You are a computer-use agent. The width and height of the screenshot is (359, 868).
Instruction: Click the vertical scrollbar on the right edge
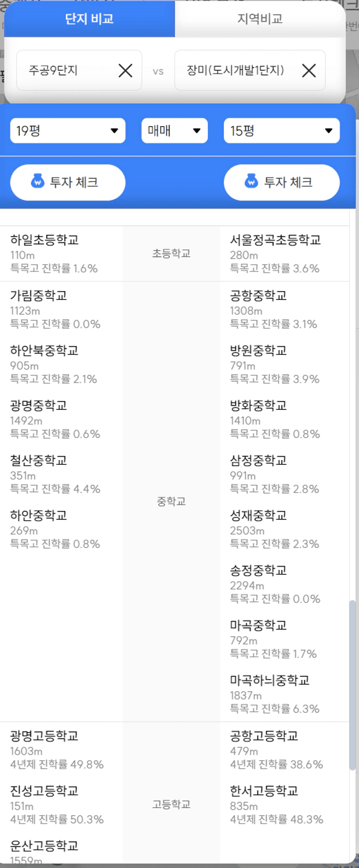pos(352,685)
